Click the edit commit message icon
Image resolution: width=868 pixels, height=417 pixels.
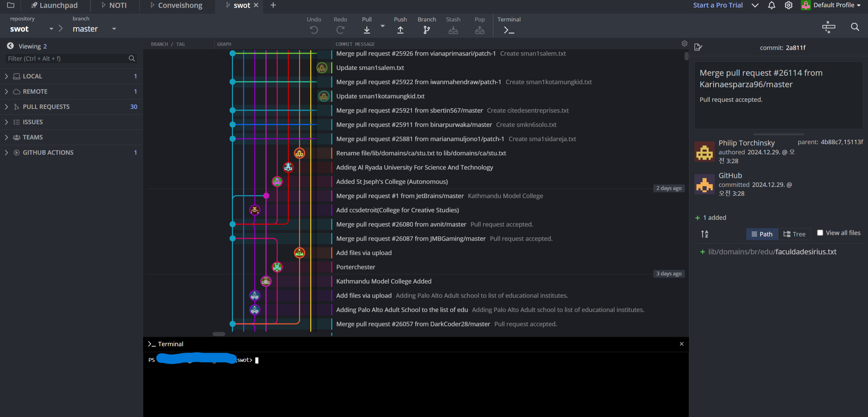698,47
